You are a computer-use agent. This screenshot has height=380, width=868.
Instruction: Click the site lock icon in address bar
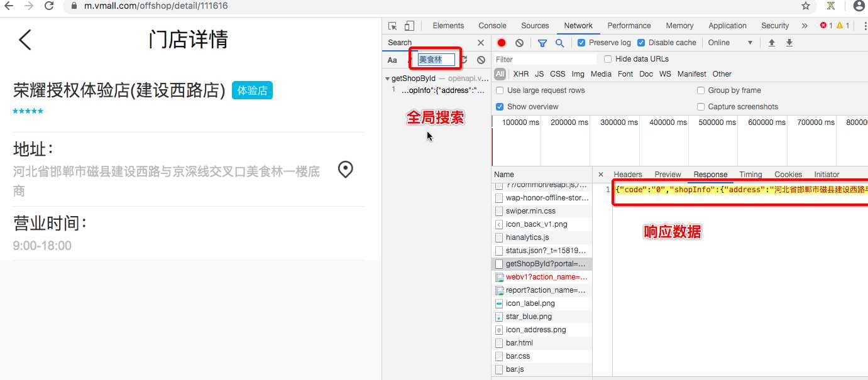pyautogui.click(x=74, y=6)
